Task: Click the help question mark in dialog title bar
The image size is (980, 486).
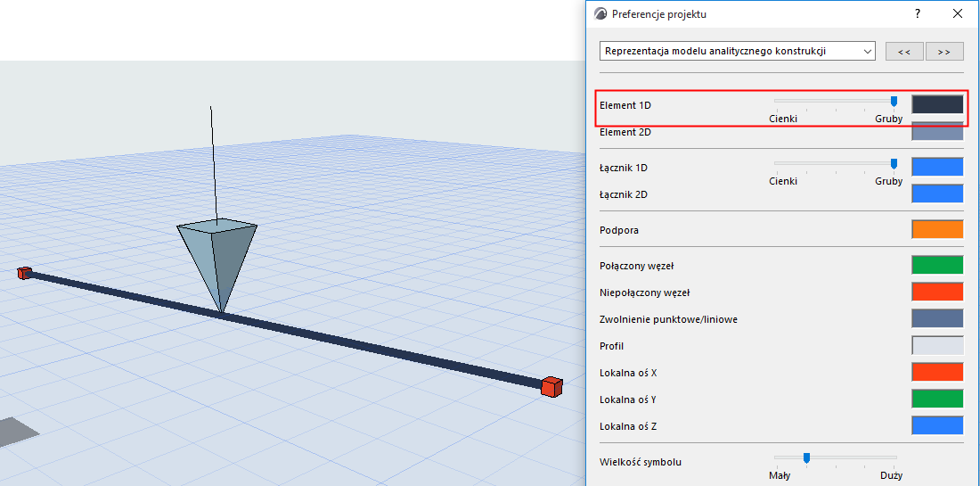Action: (918, 13)
